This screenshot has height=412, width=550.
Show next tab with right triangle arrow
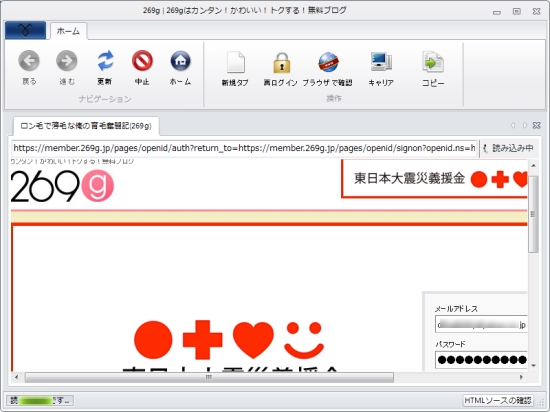[x=525, y=125]
